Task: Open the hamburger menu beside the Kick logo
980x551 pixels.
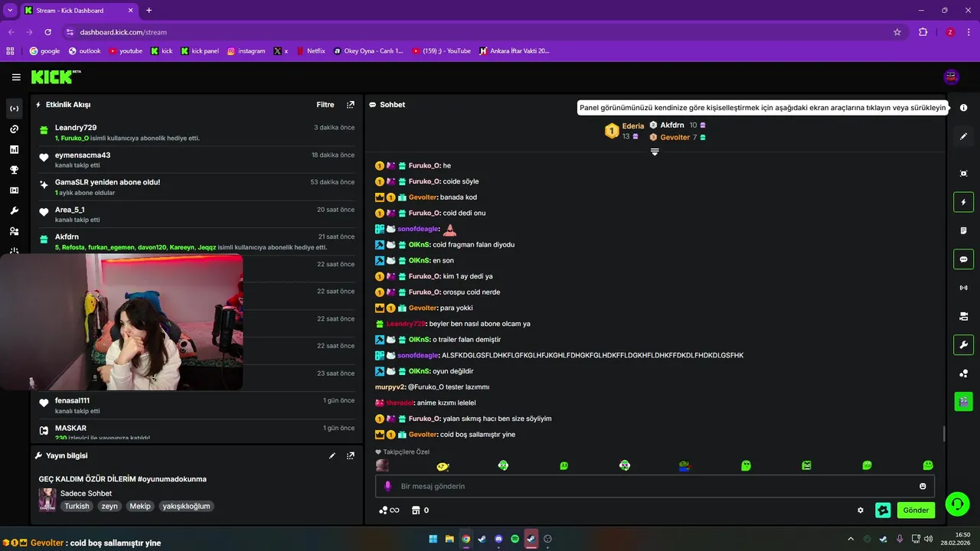Action: pos(16,77)
